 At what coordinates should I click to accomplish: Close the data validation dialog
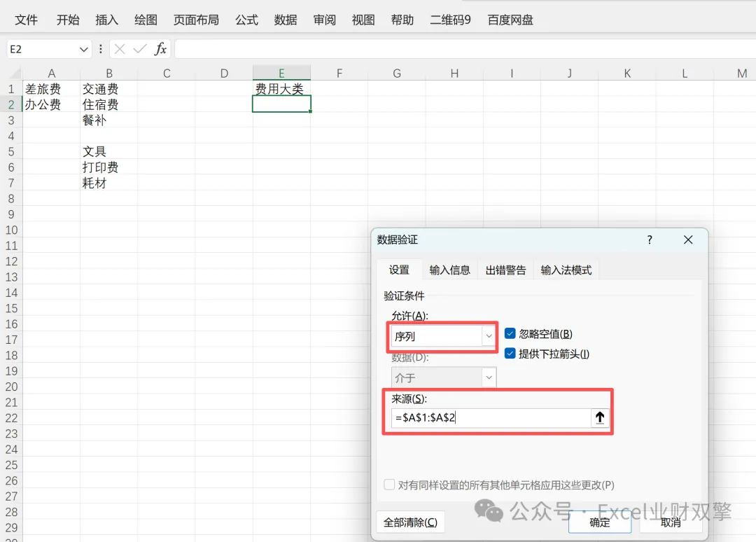click(x=688, y=239)
